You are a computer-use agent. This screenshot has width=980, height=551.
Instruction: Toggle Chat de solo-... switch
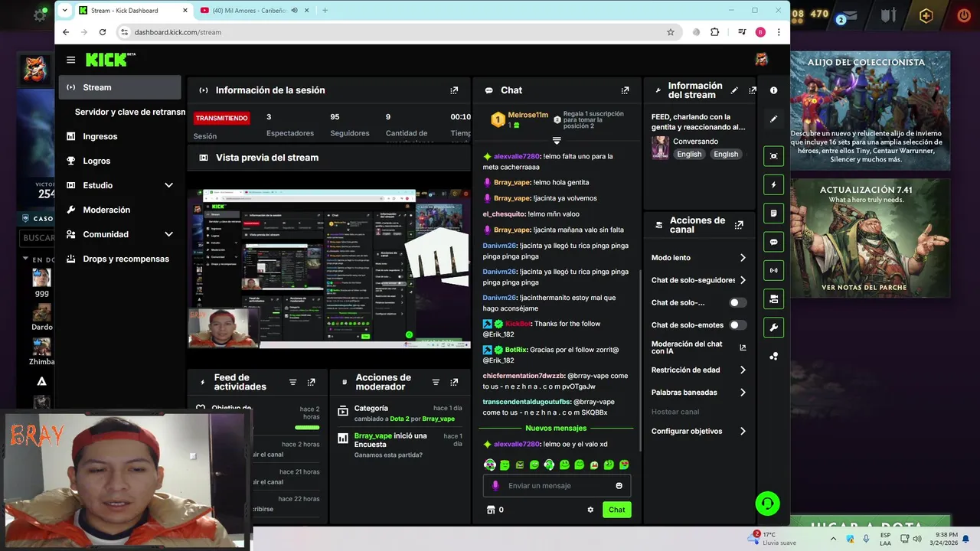point(737,302)
